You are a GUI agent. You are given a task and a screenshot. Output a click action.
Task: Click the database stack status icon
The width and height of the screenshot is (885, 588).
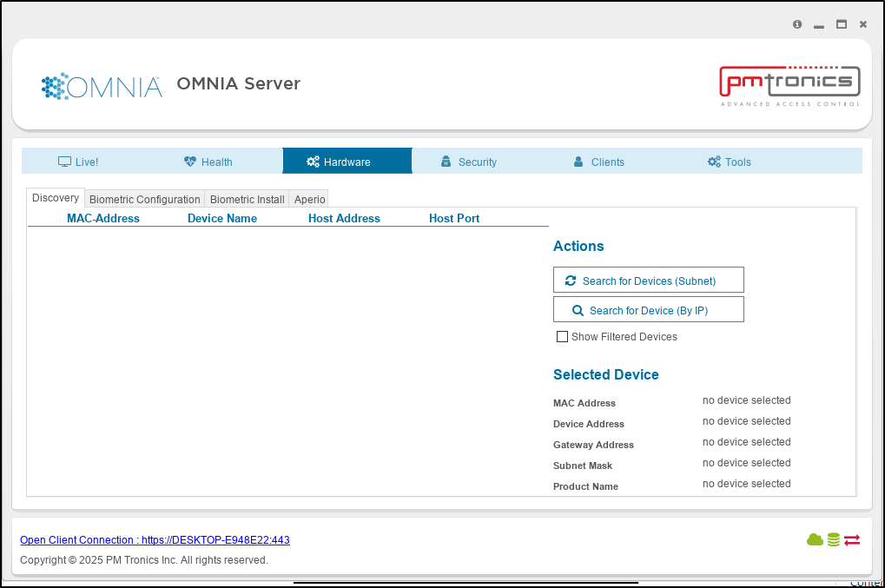(x=834, y=539)
